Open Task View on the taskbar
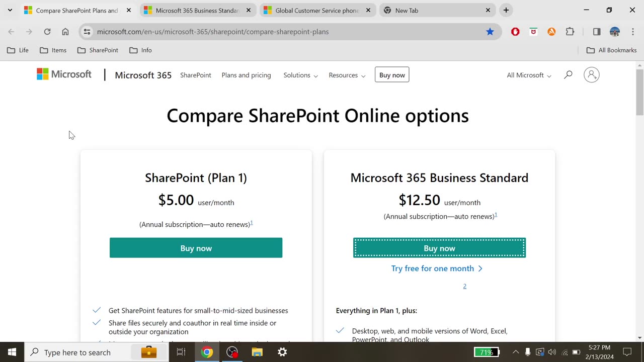Screen dimensions: 644x362 pyautogui.click(x=181, y=352)
